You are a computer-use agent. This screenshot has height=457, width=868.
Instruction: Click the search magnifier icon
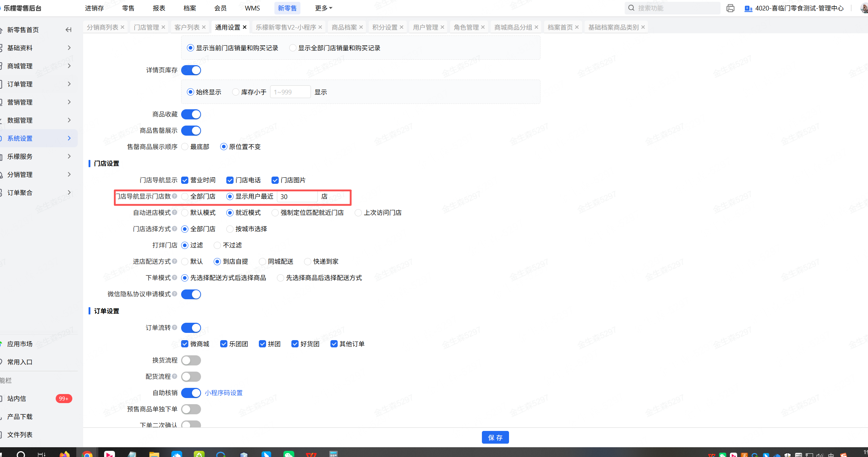pyautogui.click(x=631, y=8)
